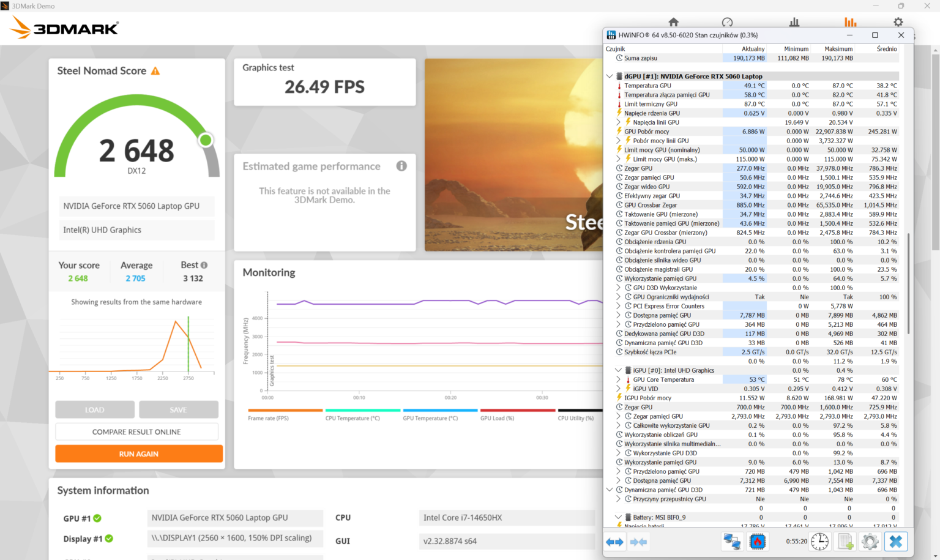The image size is (940, 560).
Task: Click the Intel Core i7-14650HX CPU field
Action: pos(507,518)
